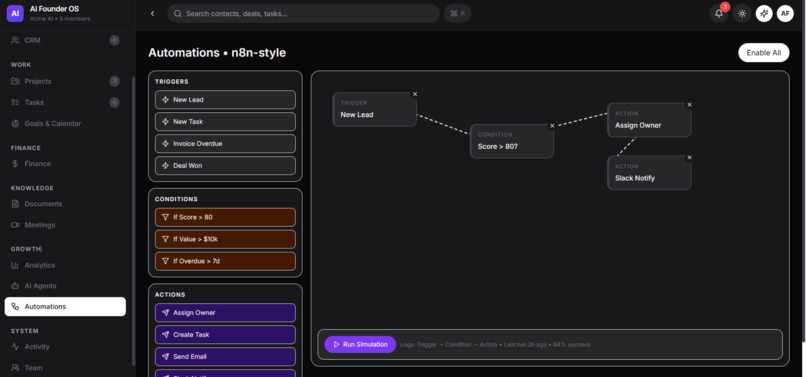Open Analytics in the sidebar
The width and height of the screenshot is (806, 377).
coord(65,265)
